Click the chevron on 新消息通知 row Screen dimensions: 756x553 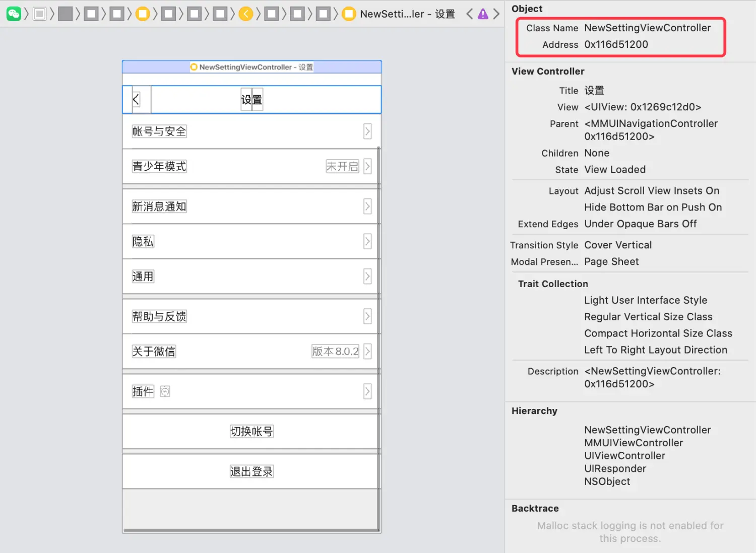coord(367,206)
